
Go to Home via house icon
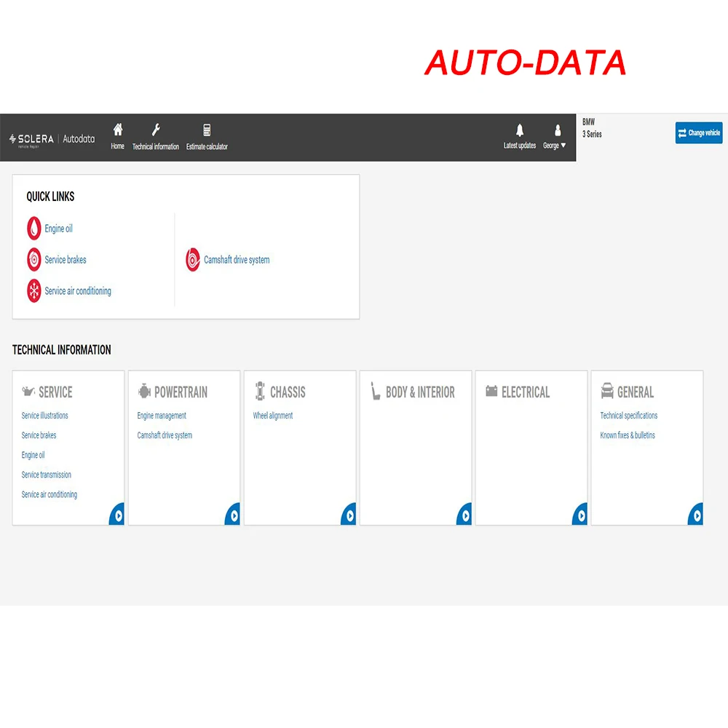point(118,130)
